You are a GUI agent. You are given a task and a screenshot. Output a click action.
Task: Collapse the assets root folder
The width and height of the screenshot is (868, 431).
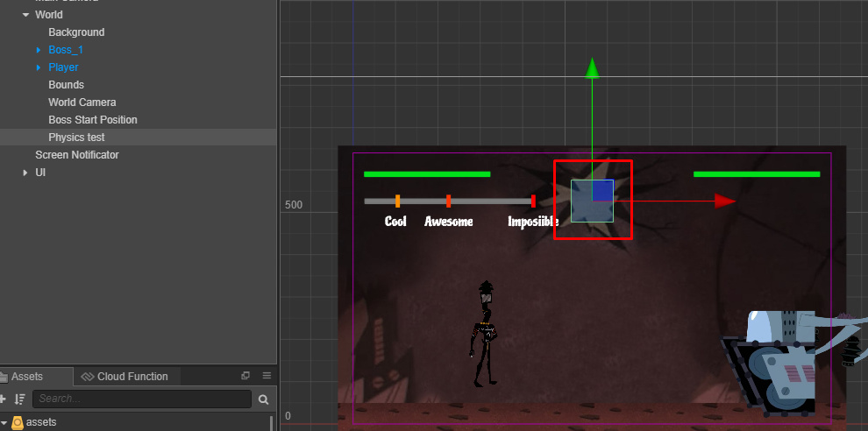pos(5,422)
